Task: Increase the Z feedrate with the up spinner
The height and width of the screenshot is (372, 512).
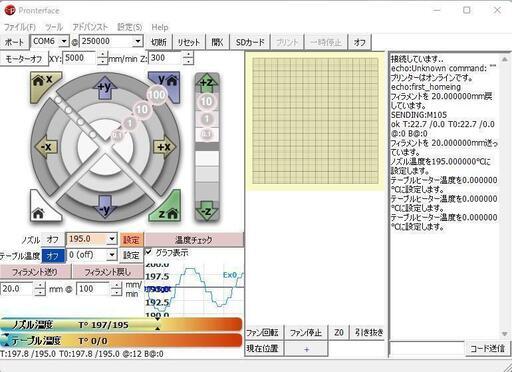Action: (188, 55)
